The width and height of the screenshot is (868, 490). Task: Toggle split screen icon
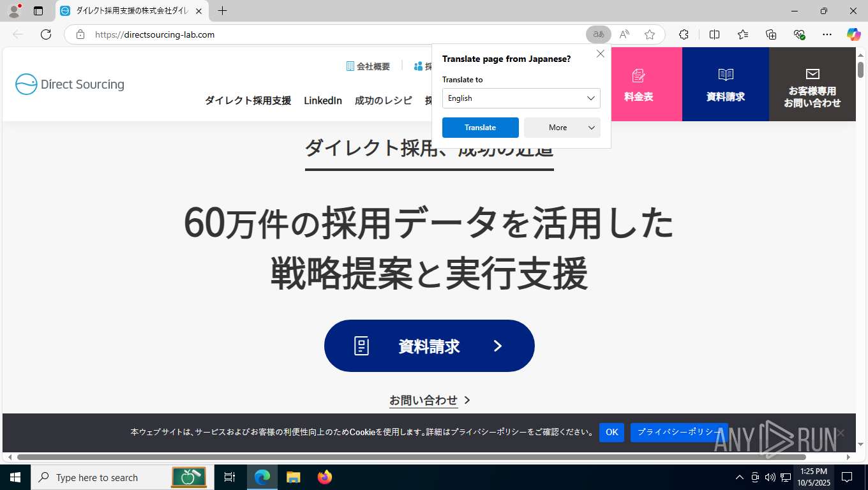[714, 34]
